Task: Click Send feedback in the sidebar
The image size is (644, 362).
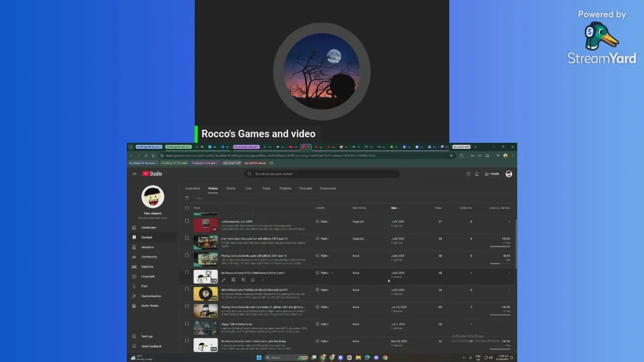Action: pyautogui.click(x=152, y=346)
